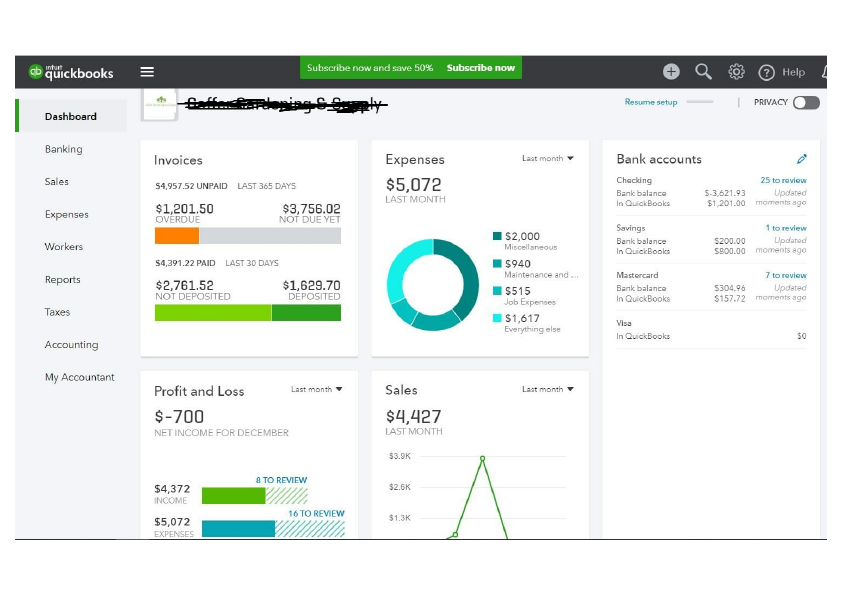Click the $4,391.22 PAID label
Viewport: 842px width, 595px height.
tap(185, 263)
